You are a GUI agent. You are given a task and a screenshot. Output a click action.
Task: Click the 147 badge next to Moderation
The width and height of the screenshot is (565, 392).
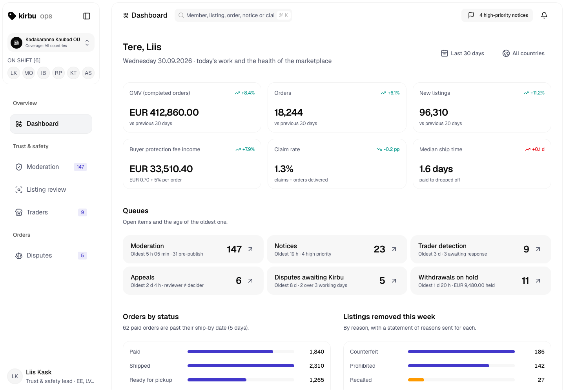(x=80, y=167)
